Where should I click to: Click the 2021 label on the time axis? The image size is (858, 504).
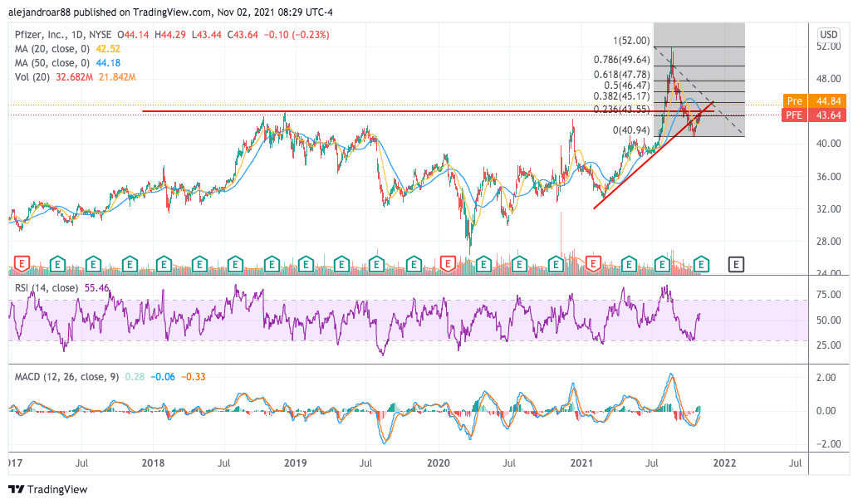coord(581,463)
